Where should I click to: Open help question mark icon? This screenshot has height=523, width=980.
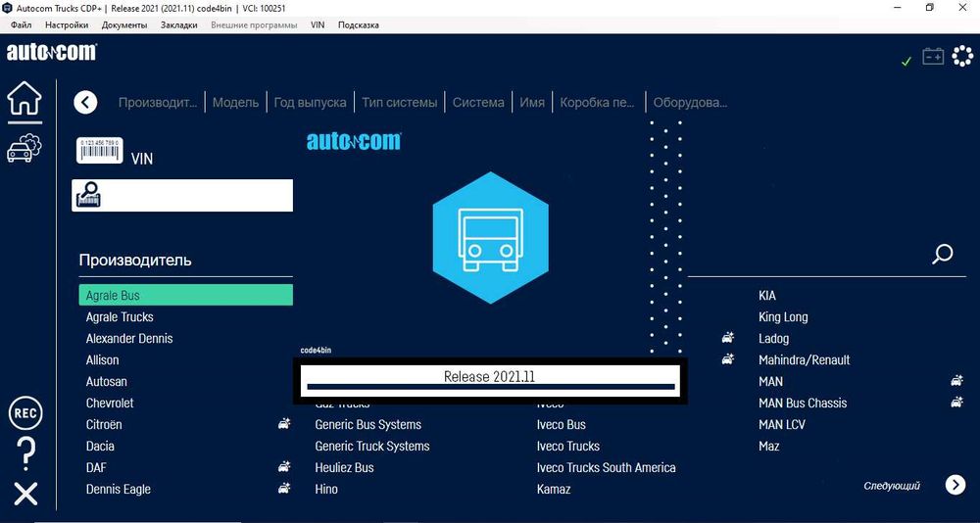pyautogui.click(x=26, y=454)
